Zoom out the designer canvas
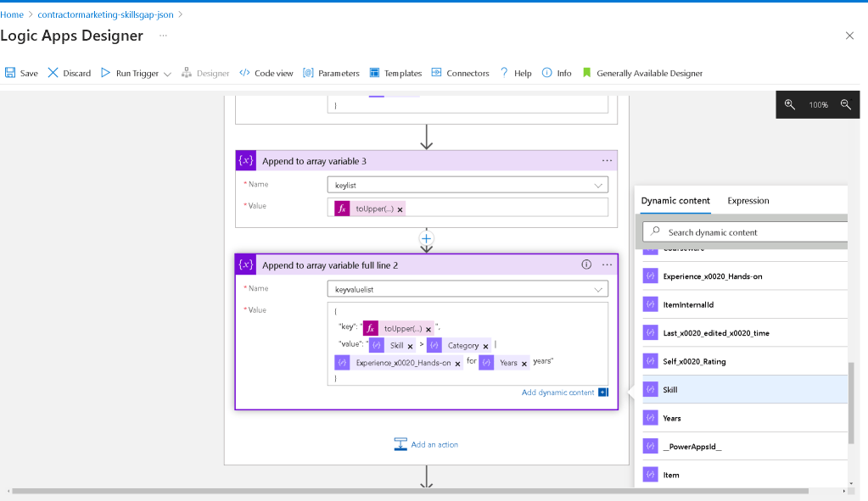The height and width of the screenshot is (501, 868). [845, 104]
